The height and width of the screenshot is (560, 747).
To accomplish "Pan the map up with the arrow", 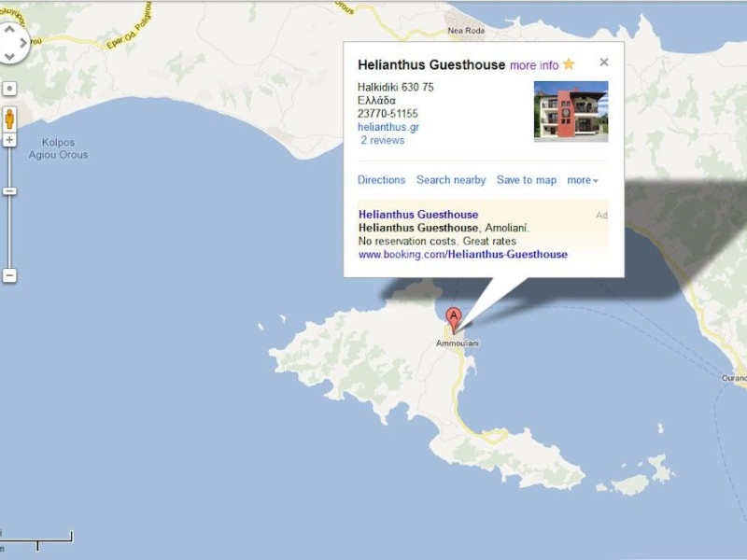I will (x=9, y=28).
